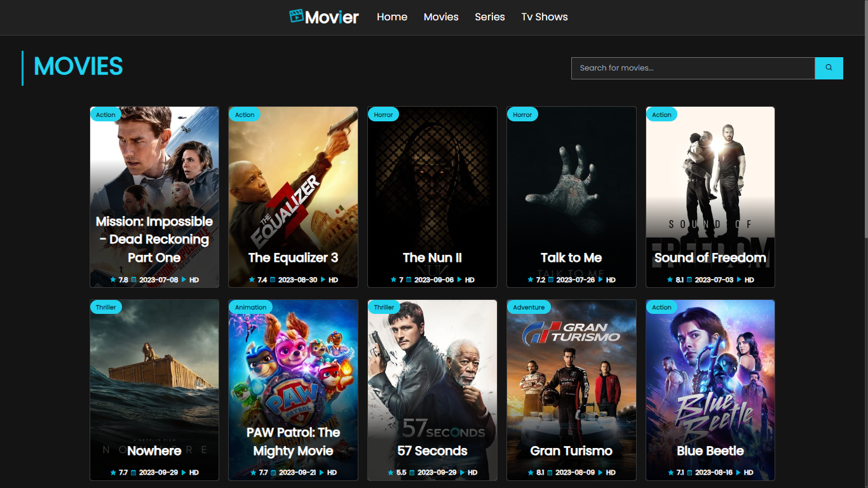Click the Action tag on Mission: Impossible

coord(105,114)
